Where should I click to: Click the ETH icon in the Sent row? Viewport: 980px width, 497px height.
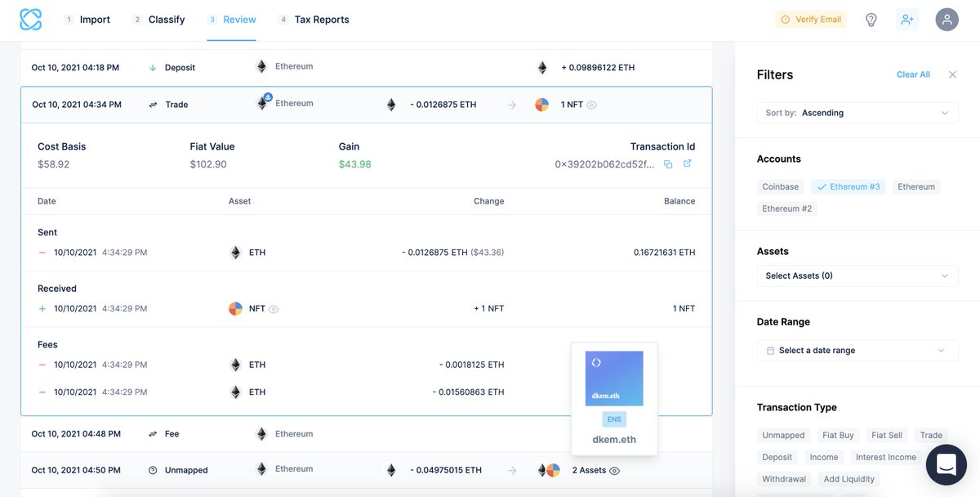coord(236,253)
